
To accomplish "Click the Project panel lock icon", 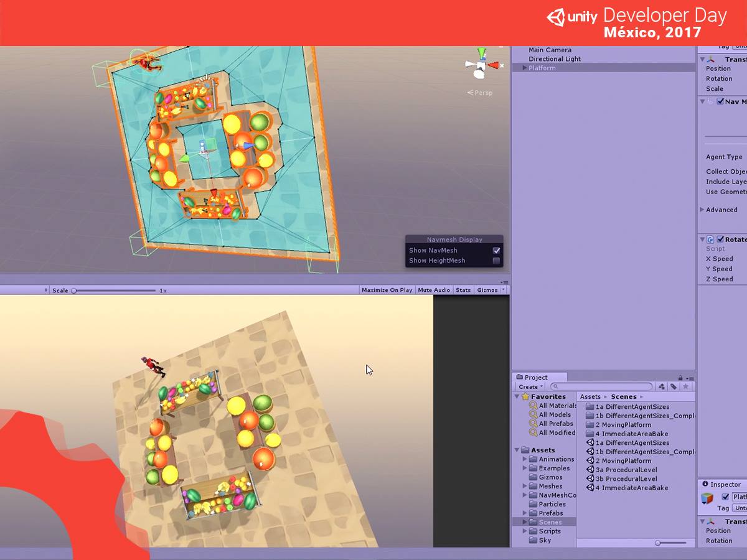I will pyautogui.click(x=680, y=378).
